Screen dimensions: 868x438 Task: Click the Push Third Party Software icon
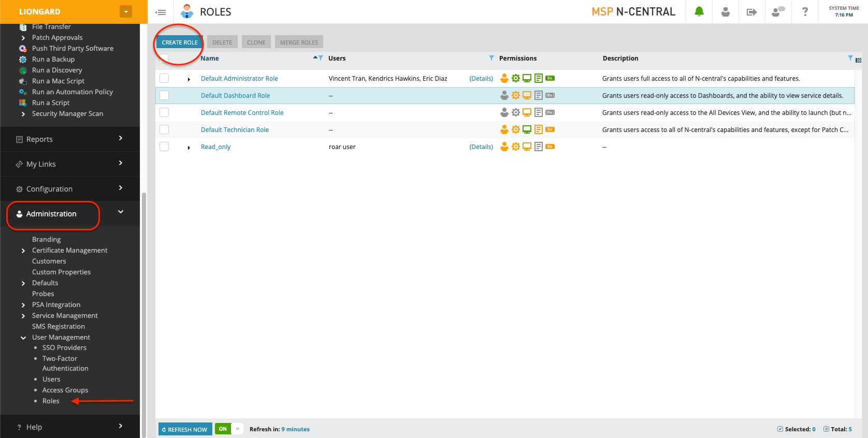tap(23, 49)
